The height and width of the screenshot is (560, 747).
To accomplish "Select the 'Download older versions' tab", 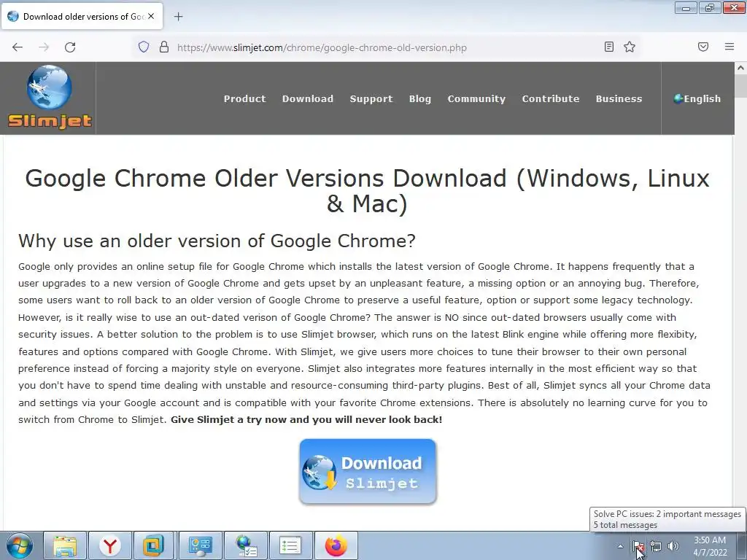I will (82, 16).
